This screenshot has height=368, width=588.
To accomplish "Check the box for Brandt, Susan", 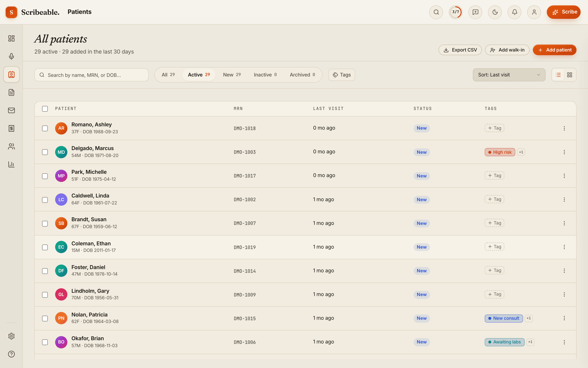I will [x=45, y=223].
